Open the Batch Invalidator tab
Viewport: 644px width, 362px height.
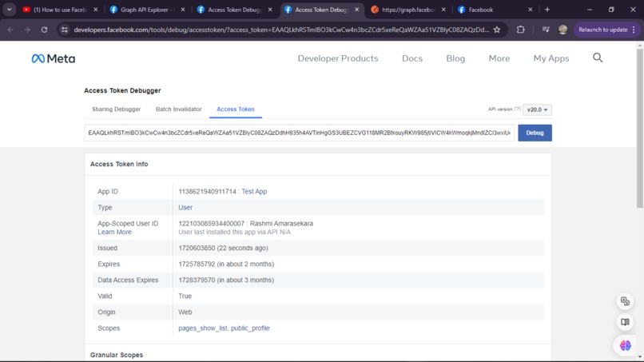(179, 109)
